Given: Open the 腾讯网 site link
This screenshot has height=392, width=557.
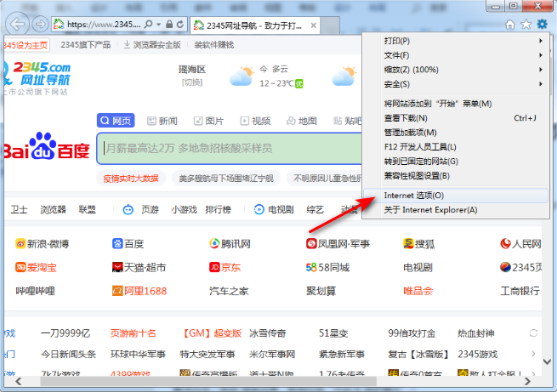Looking at the screenshot, I should pyautogui.click(x=230, y=244).
